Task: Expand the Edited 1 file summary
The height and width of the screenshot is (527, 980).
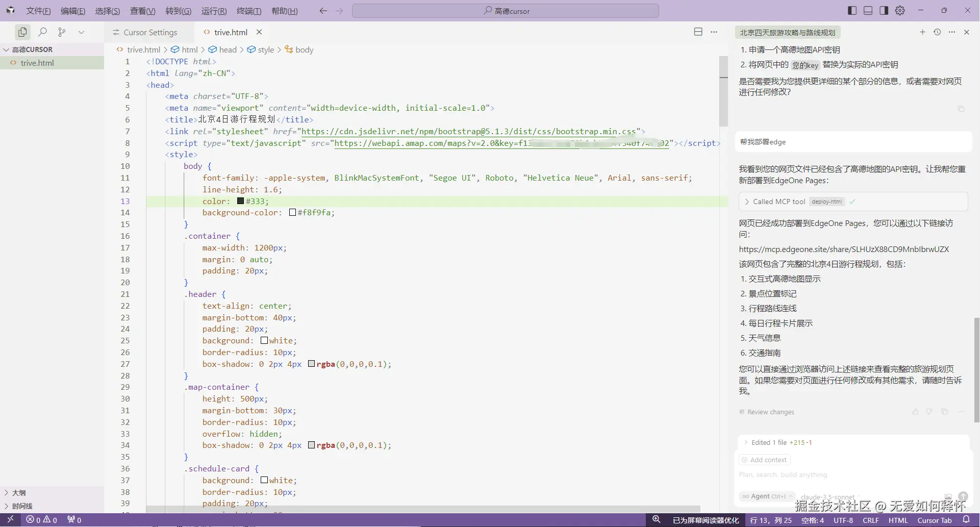Action: point(777,442)
